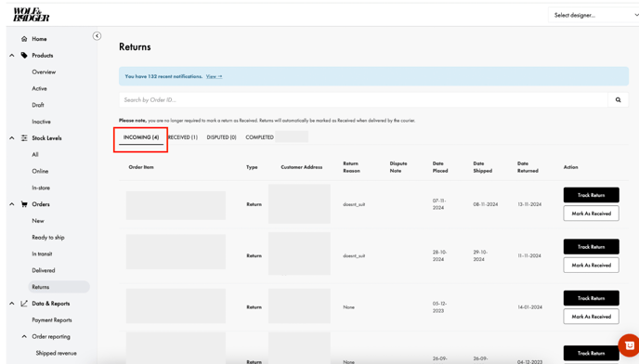Track Return for order returned 04-12-2023
The width and height of the screenshot is (639, 364).
(x=591, y=353)
